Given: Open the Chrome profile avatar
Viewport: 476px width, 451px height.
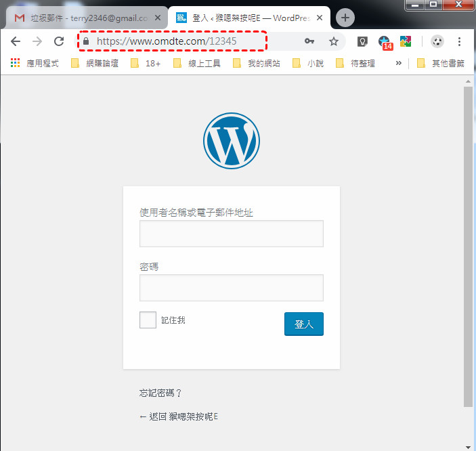Looking at the screenshot, I should (437, 41).
